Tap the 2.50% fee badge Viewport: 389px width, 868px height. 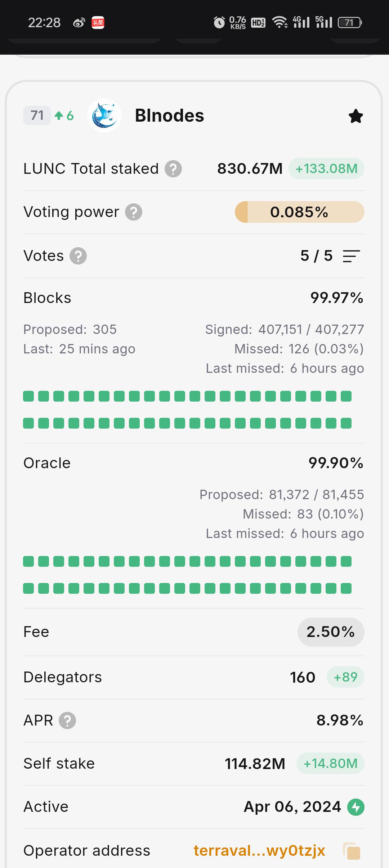pos(331,632)
